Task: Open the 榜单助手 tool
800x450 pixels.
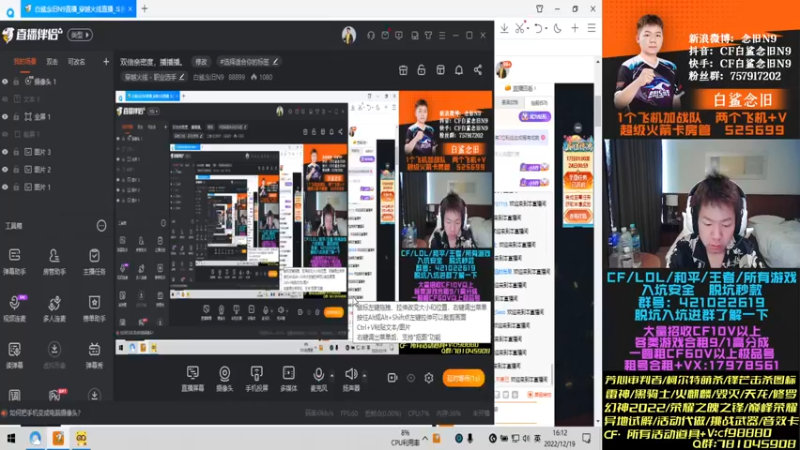Action: (94, 308)
